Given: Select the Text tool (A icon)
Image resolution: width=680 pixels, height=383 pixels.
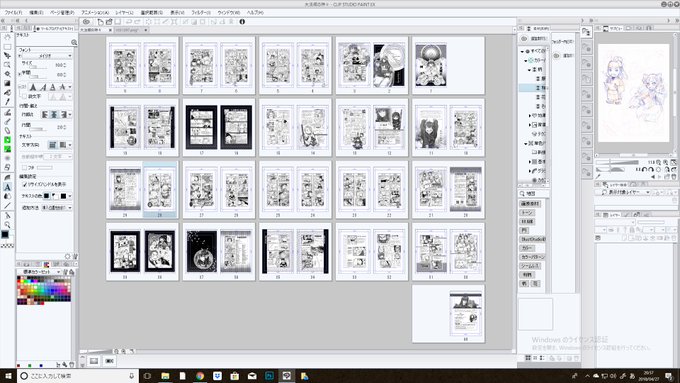Looking at the screenshot, I should coord(7,187).
